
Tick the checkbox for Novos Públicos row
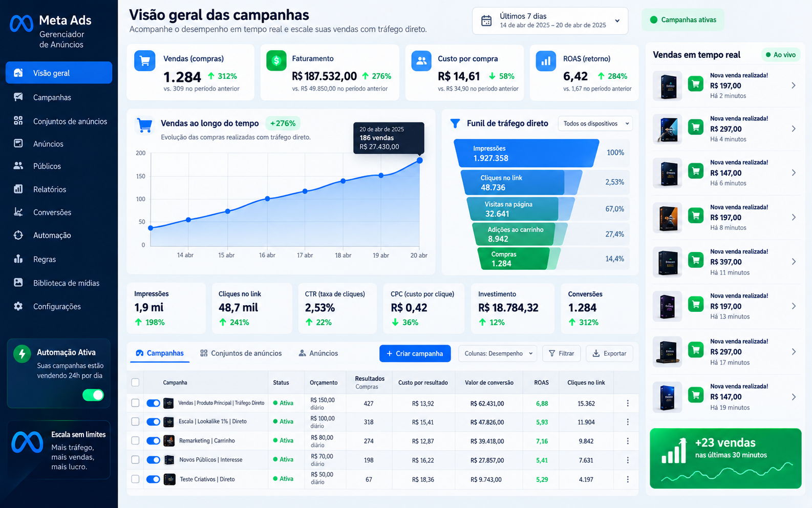[135, 459]
